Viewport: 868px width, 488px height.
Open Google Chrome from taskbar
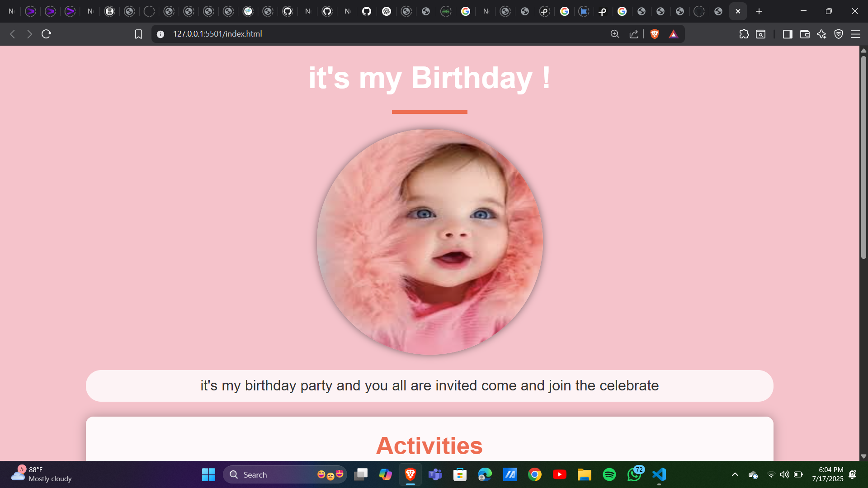[535, 474]
